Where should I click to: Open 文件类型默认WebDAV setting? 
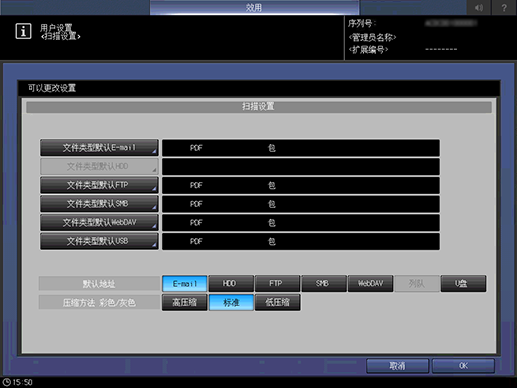click(99, 222)
